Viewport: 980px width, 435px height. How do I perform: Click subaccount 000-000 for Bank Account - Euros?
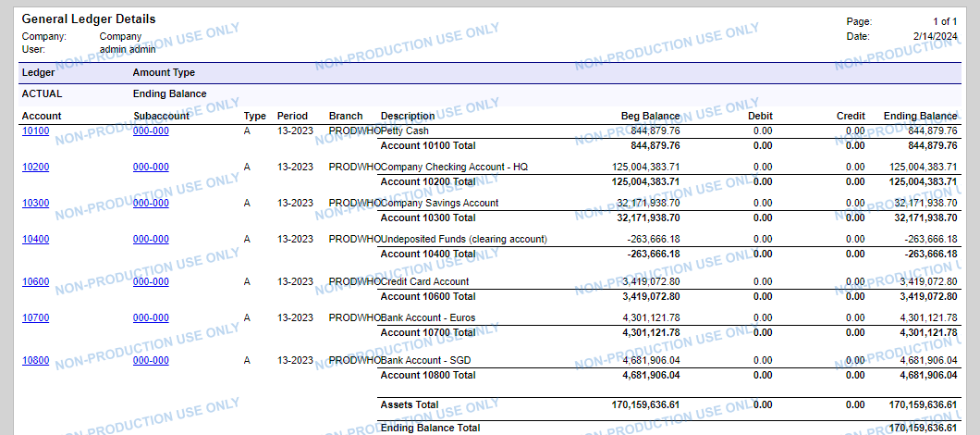point(151,318)
